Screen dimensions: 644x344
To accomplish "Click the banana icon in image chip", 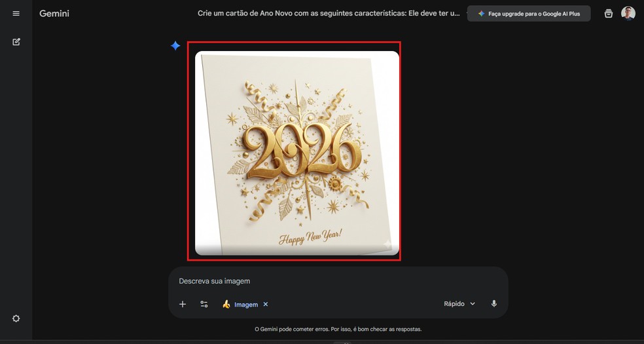I will point(226,304).
